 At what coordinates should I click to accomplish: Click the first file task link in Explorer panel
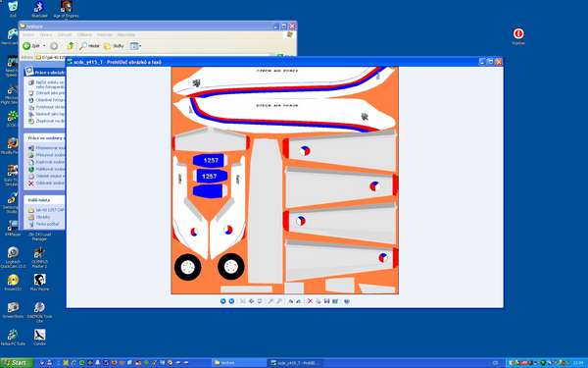[x=46, y=148]
